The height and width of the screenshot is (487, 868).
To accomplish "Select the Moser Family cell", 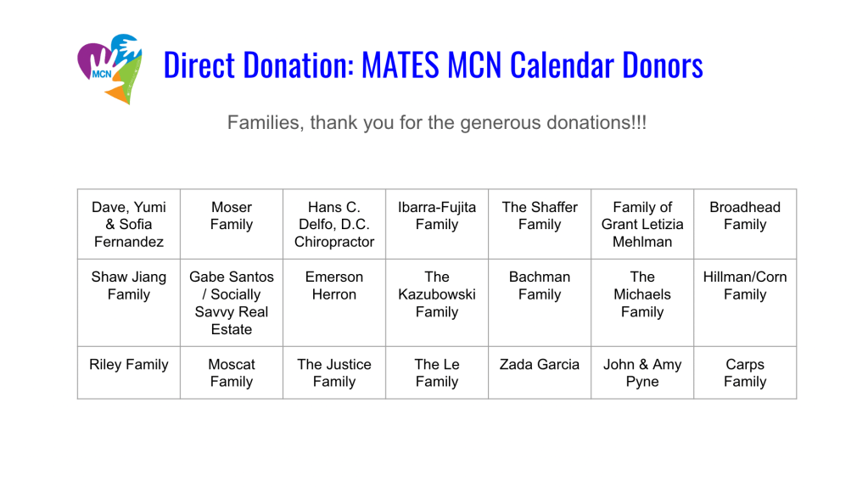I will click(232, 216).
